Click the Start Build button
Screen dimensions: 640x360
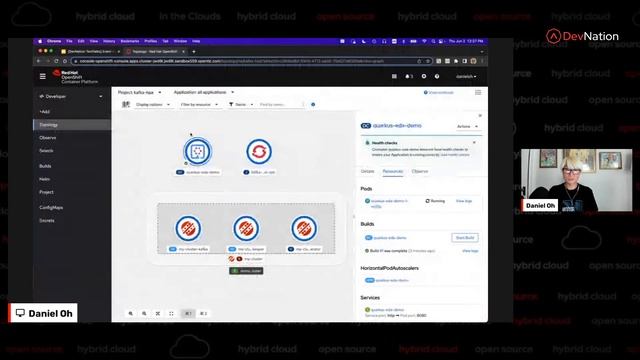click(x=465, y=238)
